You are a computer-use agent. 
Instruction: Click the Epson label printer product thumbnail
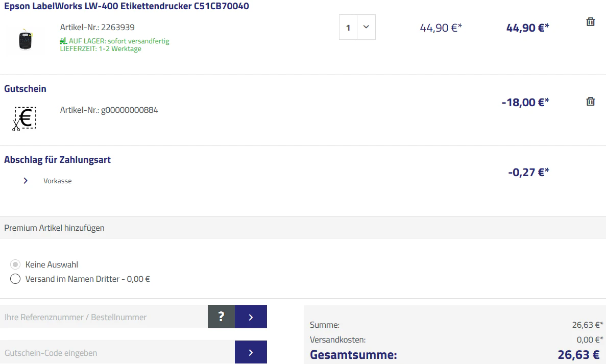pos(25,40)
